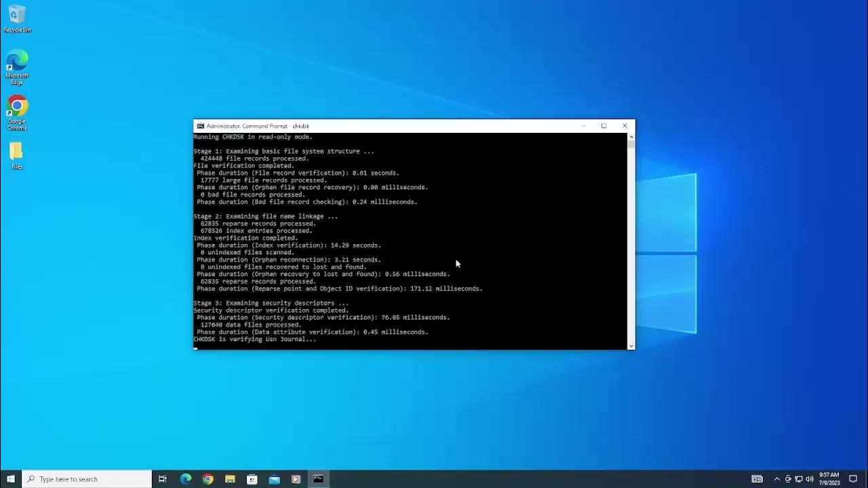Screen dimensions: 868x488
Task: Open the clock showing 9:57 AM
Action: [x=829, y=479]
